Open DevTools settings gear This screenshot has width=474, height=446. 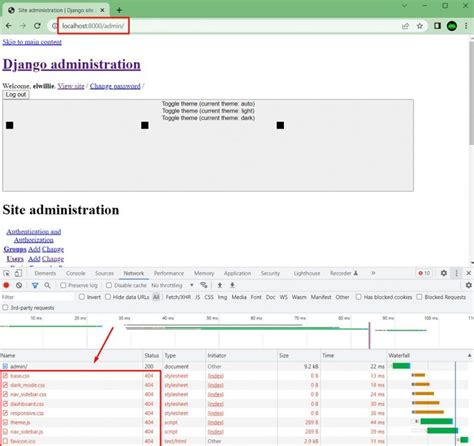pos(444,273)
